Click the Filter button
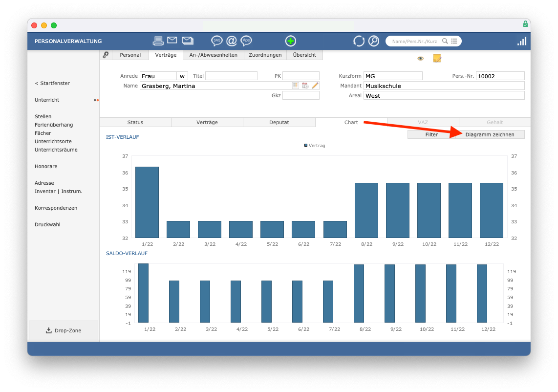Image resolution: width=558 pixels, height=392 pixels. click(x=431, y=134)
